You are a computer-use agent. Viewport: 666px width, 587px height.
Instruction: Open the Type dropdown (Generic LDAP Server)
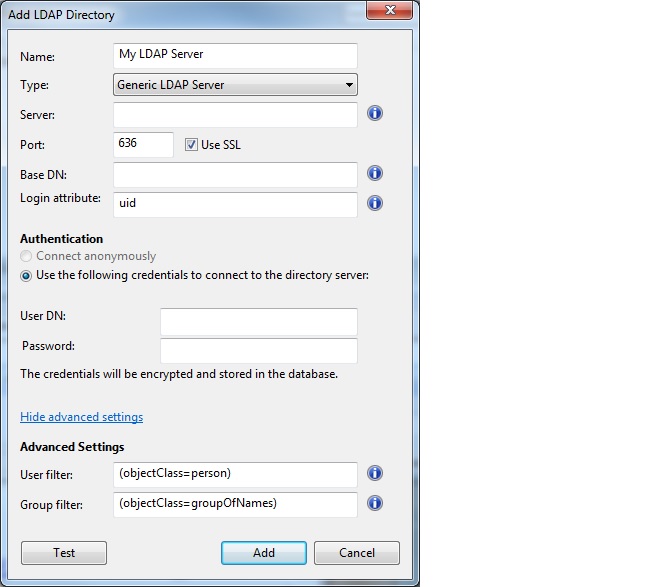click(x=235, y=85)
